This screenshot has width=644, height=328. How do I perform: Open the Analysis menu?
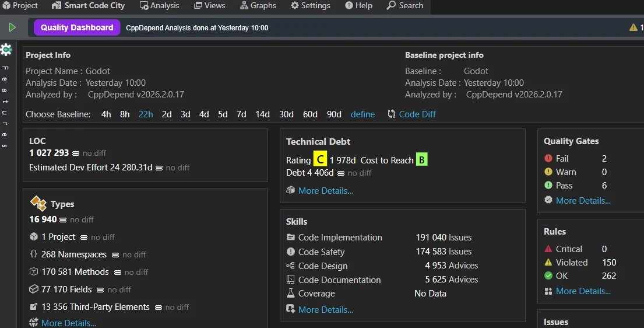click(x=159, y=5)
